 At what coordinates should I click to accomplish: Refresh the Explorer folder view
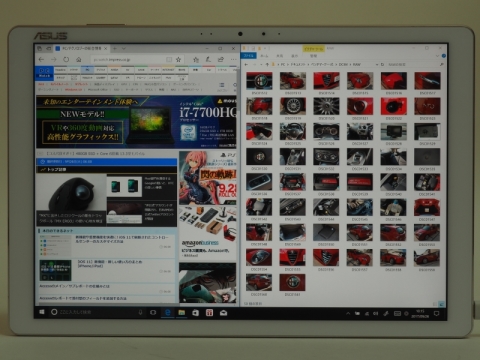click(x=382, y=64)
